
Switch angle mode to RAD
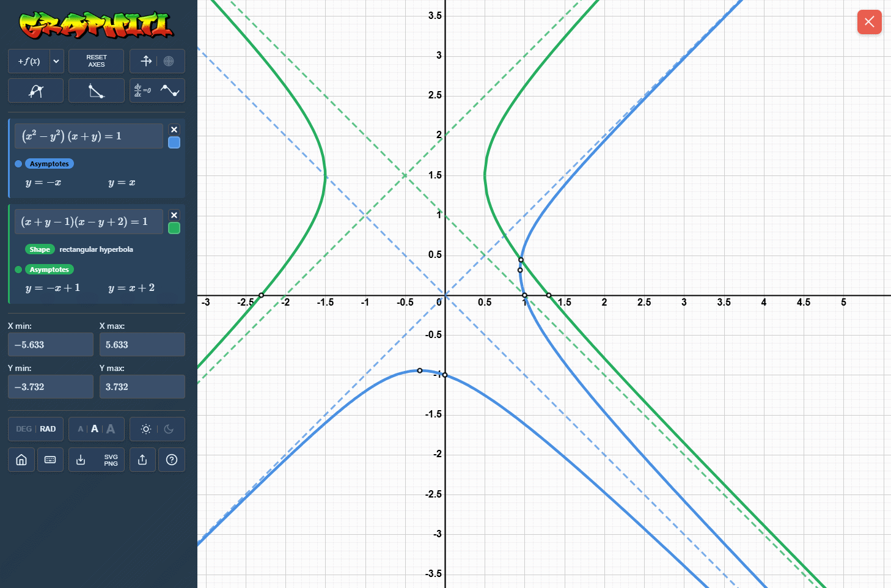48,429
